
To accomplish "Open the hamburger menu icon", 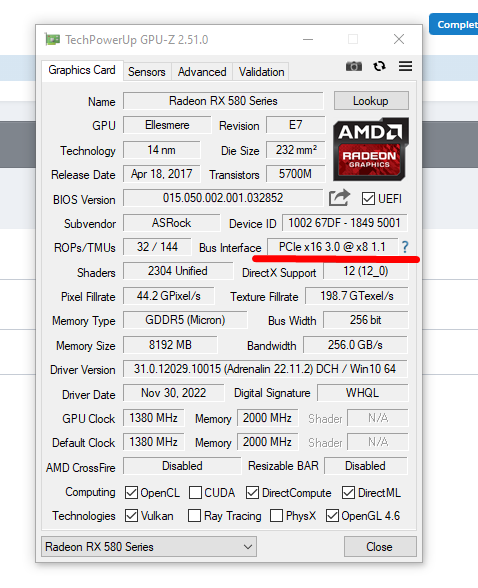I will pyautogui.click(x=405, y=66).
